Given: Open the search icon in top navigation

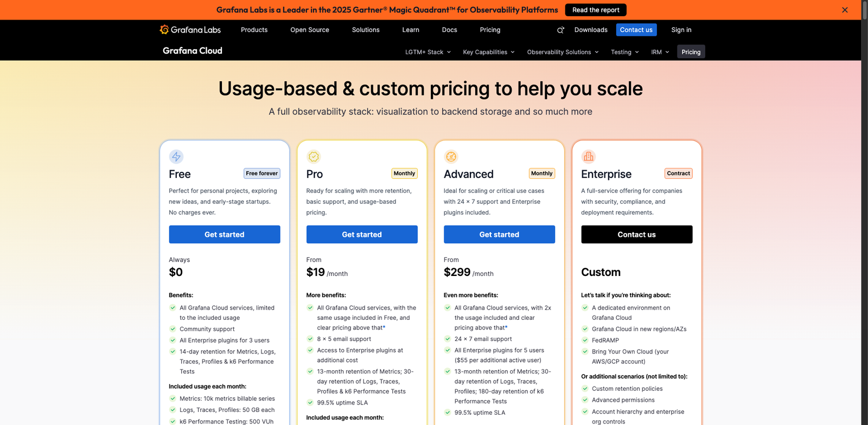Looking at the screenshot, I should (x=560, y=30).
